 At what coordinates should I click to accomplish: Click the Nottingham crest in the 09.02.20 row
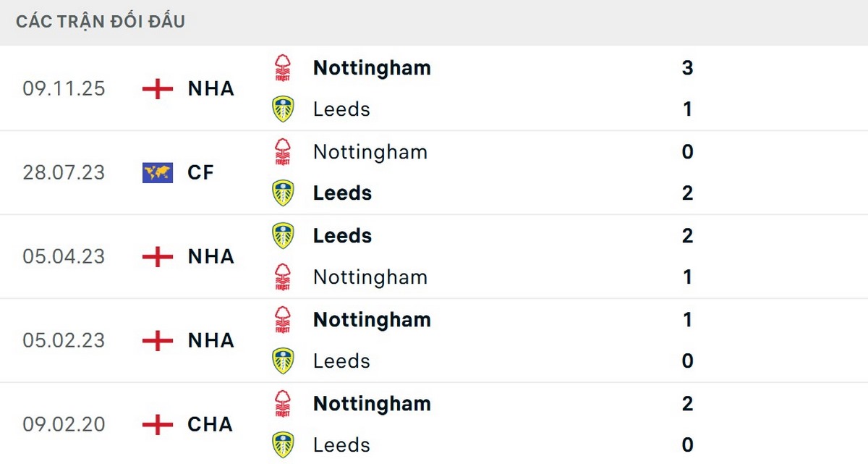pyautogui.click(x=283, y=403)
